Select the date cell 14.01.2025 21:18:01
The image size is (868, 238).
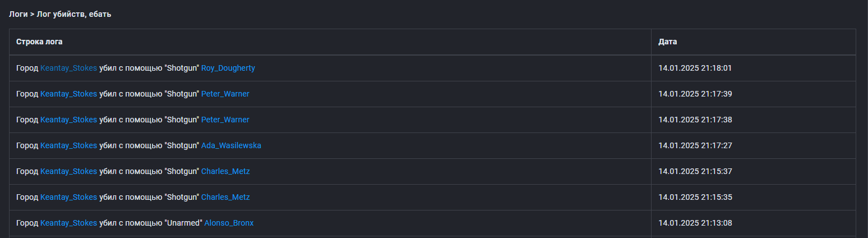(695, 68)
